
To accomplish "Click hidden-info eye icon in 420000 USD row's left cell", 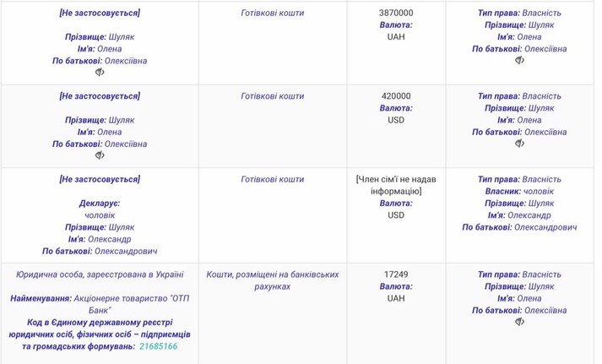I will coord(100,155).
